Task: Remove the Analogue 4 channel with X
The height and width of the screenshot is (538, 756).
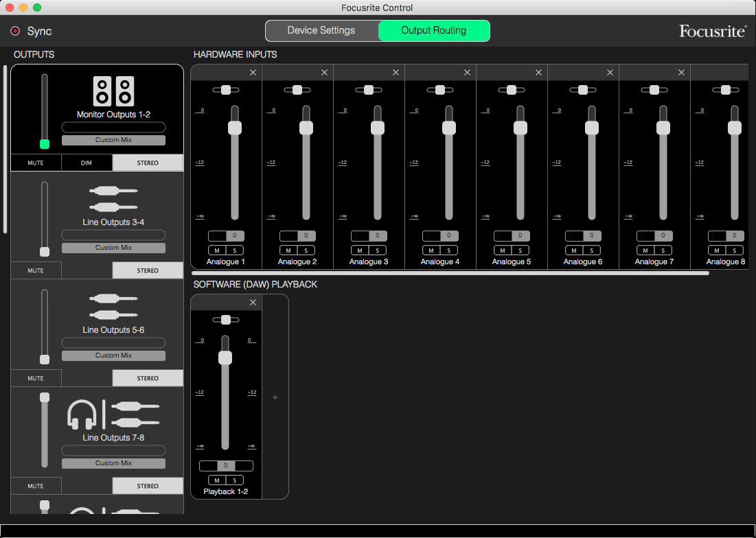Action: click(467, 73)
